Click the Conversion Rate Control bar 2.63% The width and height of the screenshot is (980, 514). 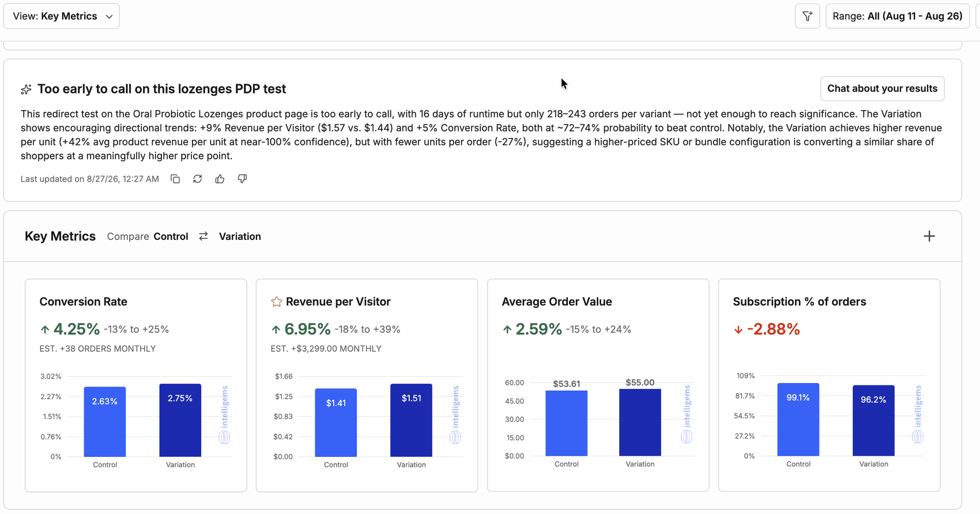pyautogui.click(x=105, y=422)
